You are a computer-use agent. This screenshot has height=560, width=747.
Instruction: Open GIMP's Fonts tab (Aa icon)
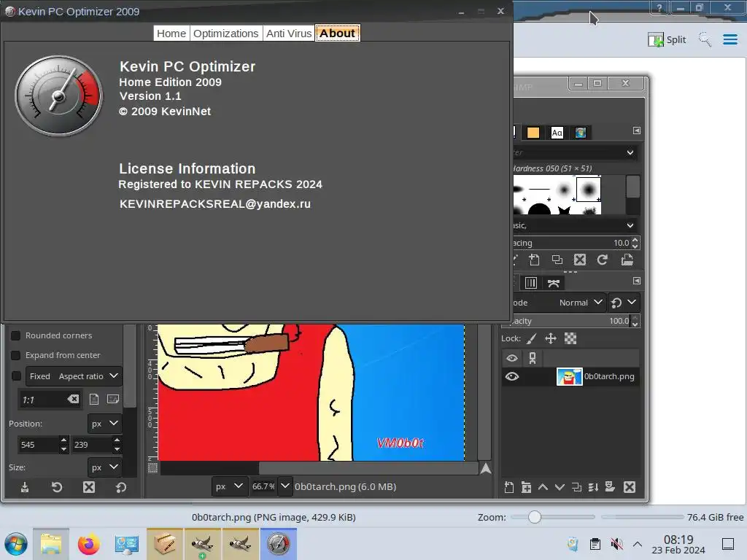point(557,133)
